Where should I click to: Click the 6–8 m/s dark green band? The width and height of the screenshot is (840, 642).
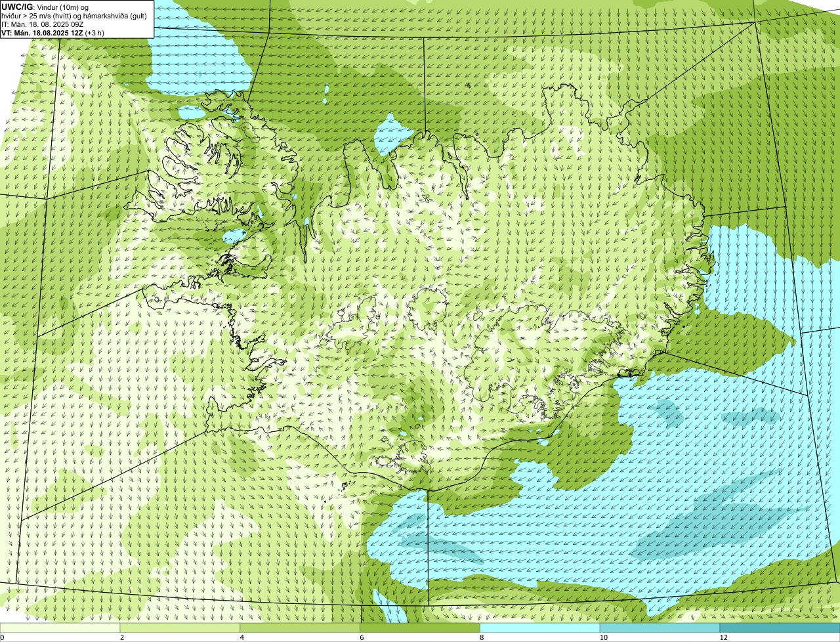coord(420,628)
